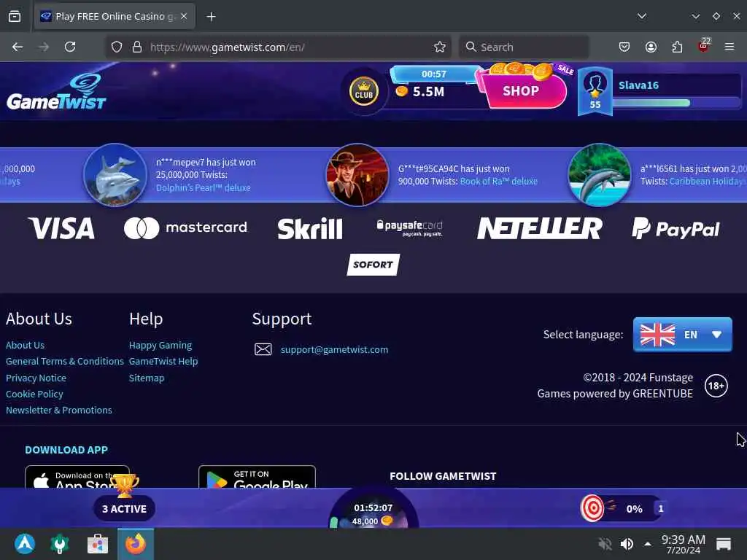Follow the Book of Ra deluxe link
Viewport: 747px width, 560px height.
pos(499,182)
